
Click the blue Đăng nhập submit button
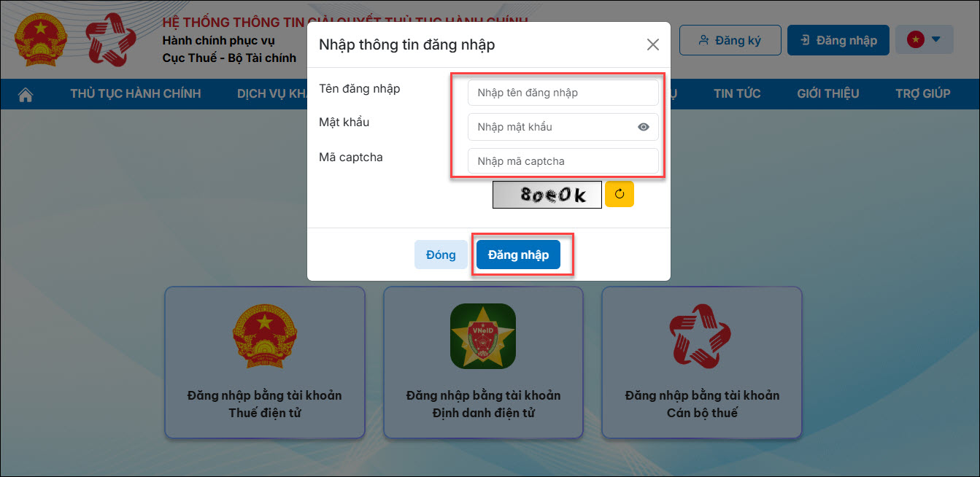tap(519, 255)
